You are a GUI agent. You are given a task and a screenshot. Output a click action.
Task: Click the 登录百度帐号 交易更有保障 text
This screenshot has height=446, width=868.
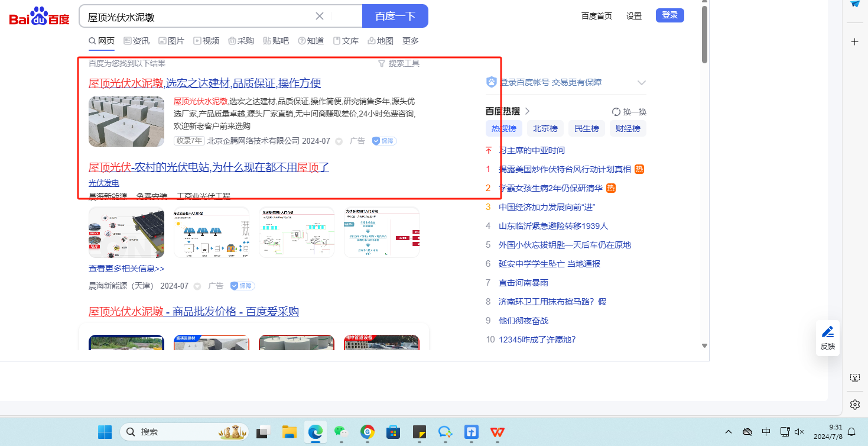coord(551,82)
